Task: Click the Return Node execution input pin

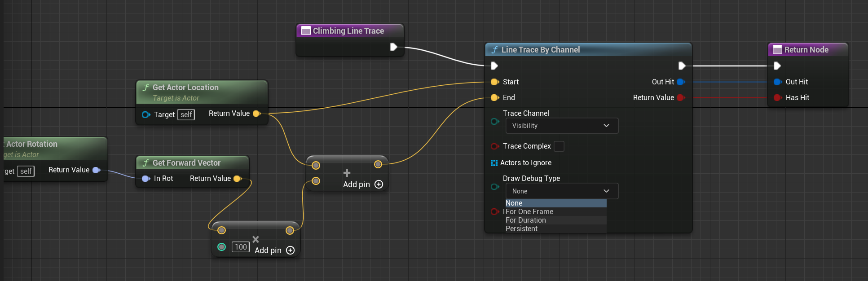Action: pos(777,66)
